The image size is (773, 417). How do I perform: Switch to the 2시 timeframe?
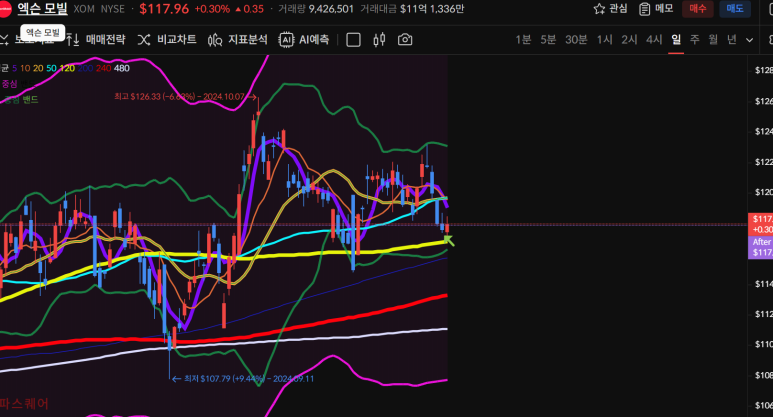click(629, 39)
